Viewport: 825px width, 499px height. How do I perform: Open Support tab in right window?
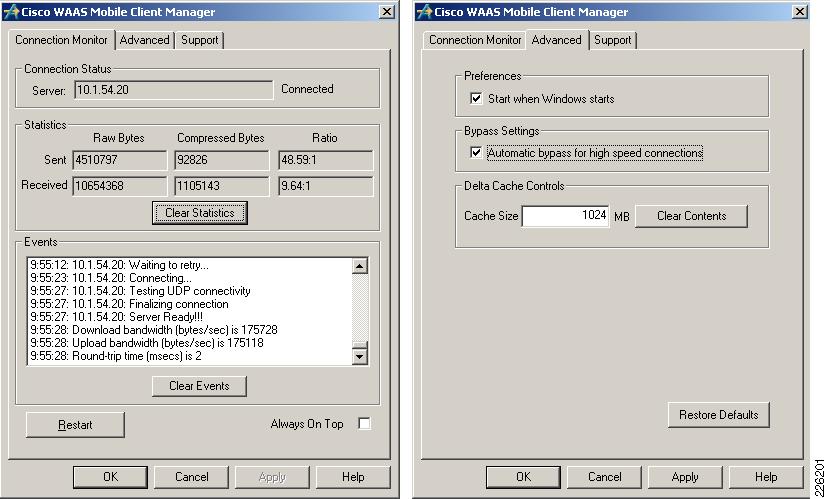point(612,40)
